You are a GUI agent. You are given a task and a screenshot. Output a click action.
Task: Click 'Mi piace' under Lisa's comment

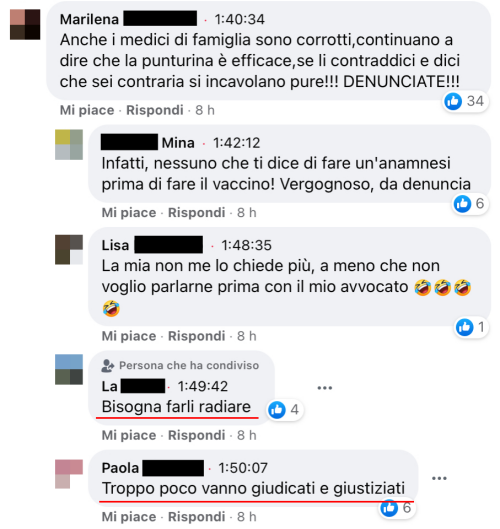pos(129,336)
